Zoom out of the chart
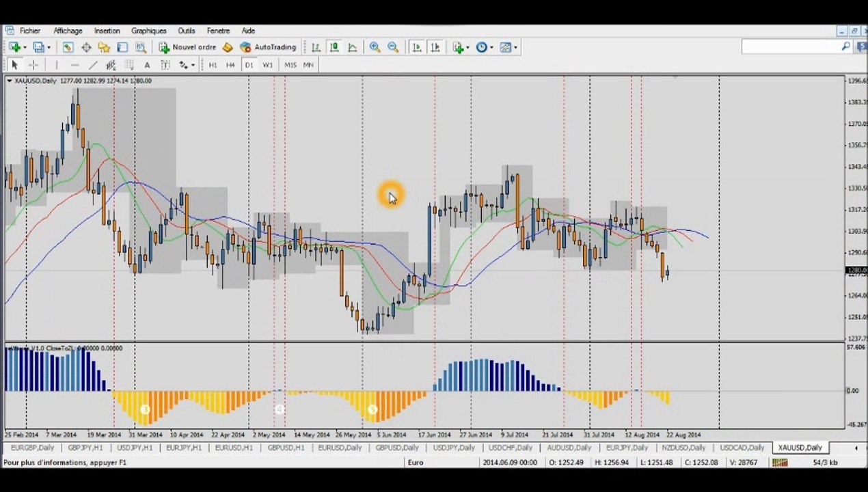 [x=393, y=47]
